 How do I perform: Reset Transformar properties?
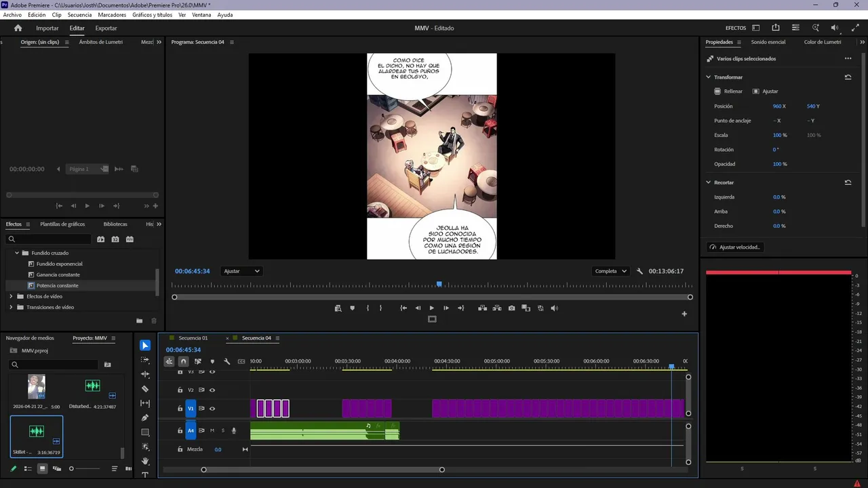pyautogui.click(x=848, y=77)
